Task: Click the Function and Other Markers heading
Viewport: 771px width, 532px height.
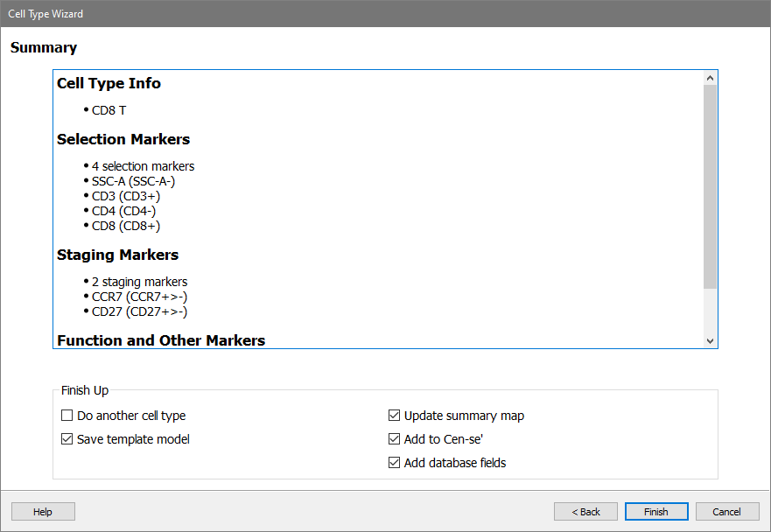Action: 161,340
